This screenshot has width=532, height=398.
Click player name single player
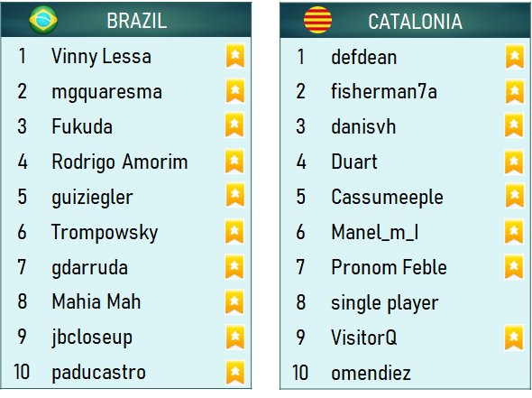point(385,302)
